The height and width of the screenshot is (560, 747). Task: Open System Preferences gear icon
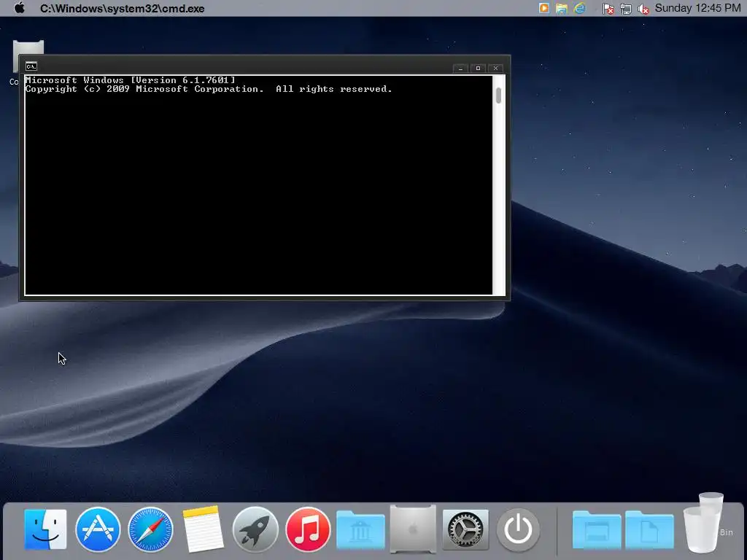[465, 529]
